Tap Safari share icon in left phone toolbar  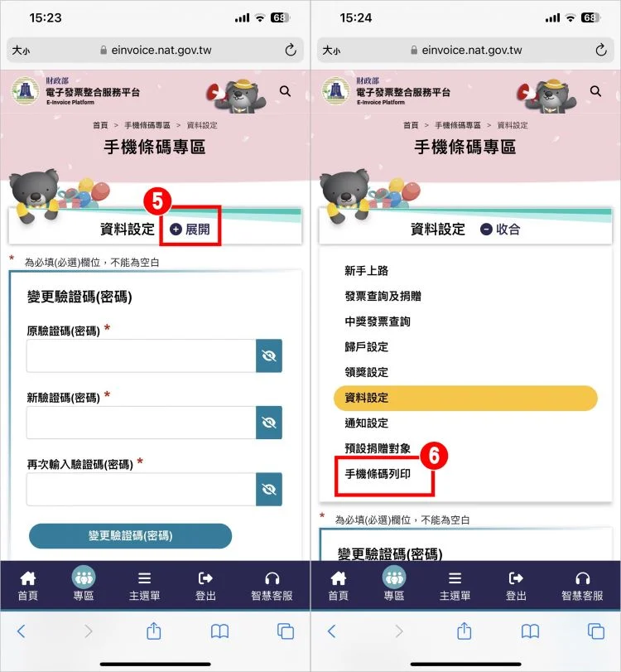coord(154,631)
